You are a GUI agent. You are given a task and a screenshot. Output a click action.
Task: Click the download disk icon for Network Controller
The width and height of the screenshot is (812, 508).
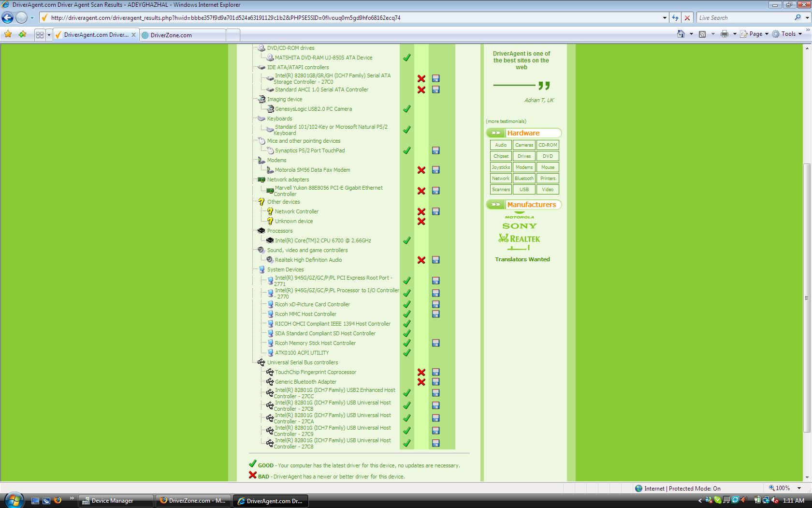pyautogui.click(x=435, y=211)
